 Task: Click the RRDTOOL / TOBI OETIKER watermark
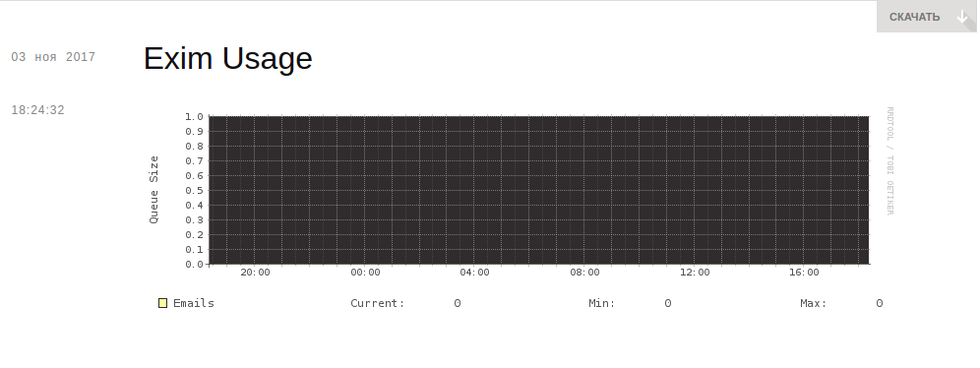tap(890, 161)
